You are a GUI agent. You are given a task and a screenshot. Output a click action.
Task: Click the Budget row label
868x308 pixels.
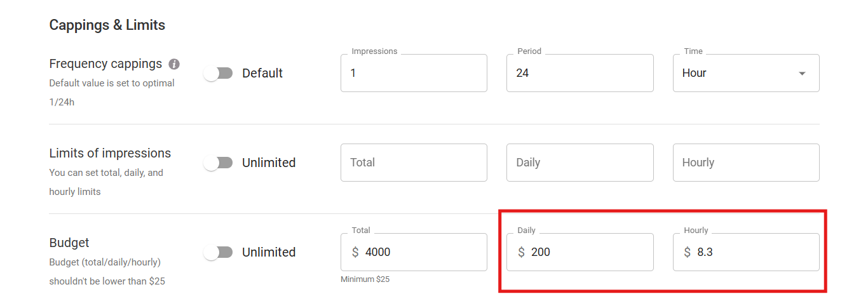pyautogui.click(x=69, y=243)
